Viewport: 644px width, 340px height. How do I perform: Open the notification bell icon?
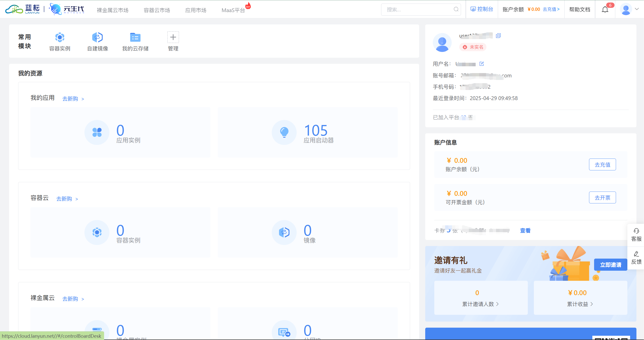tap(605, 10)
